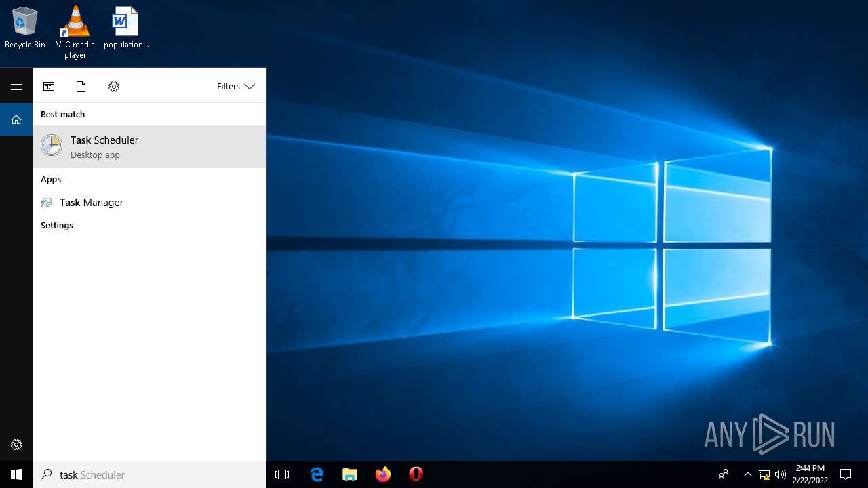Go to the search Home icon
Screen dimensions: 868x488
16,119
